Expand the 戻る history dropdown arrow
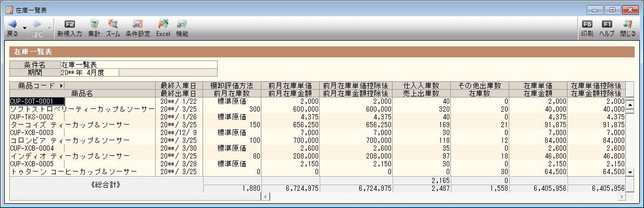Screen dimensions: 644x208 coord(24,28)
